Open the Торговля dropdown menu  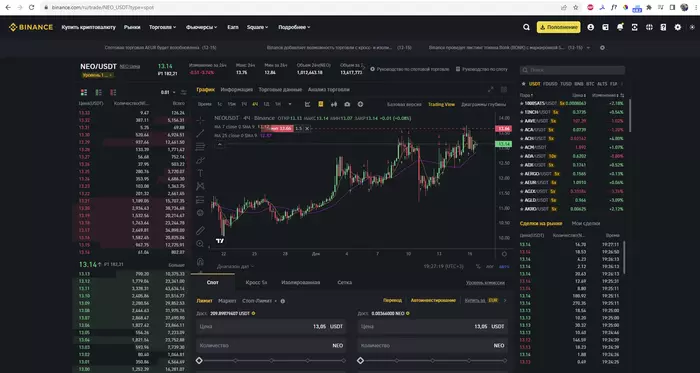click(162, 27)
